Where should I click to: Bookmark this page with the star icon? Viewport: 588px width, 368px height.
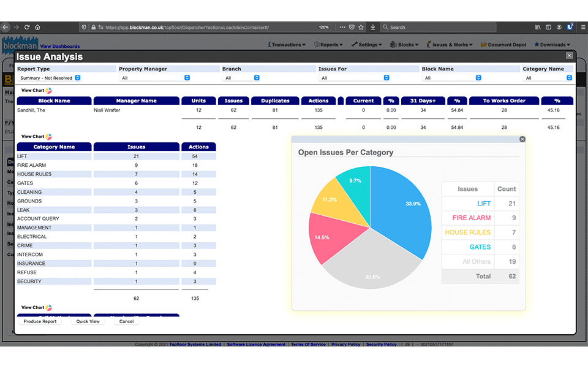[361, 27]
